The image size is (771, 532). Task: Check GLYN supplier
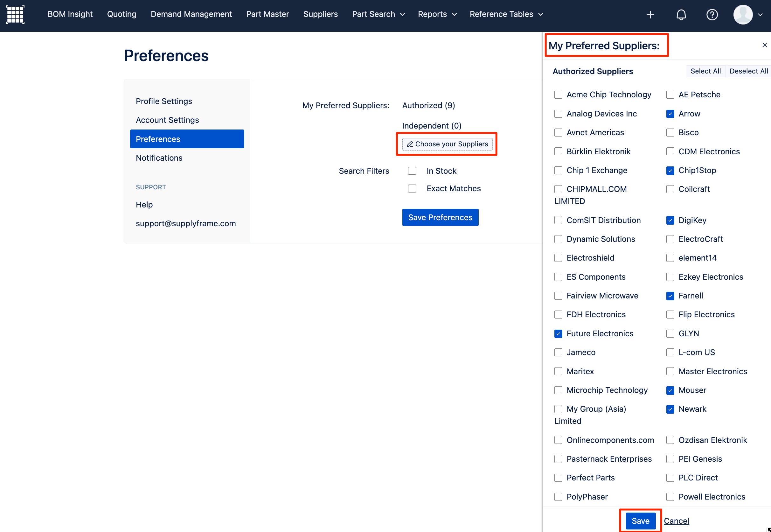tap(670, 334)
